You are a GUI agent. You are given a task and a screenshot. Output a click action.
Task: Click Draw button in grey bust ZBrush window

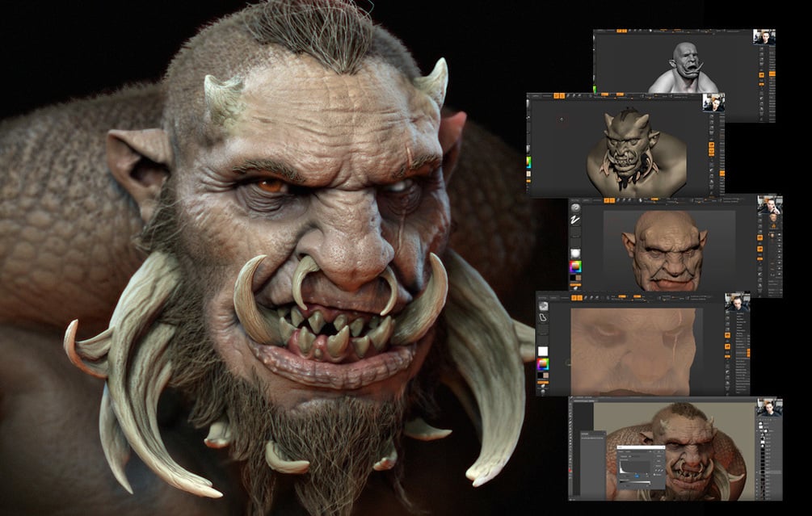[625, 31]
